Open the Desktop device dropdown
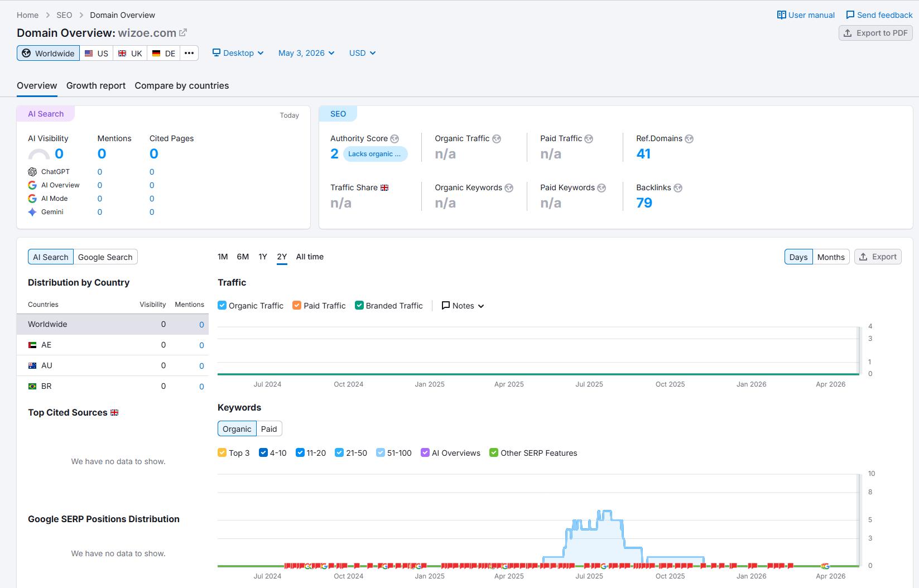The width and height of the screenshot is (919, 588). click(x=238, y=53)
